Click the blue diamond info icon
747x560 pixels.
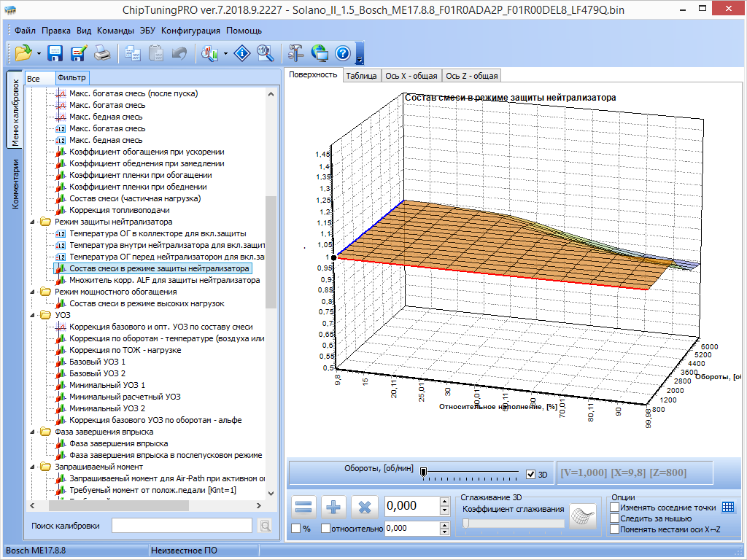coord(242,53)
